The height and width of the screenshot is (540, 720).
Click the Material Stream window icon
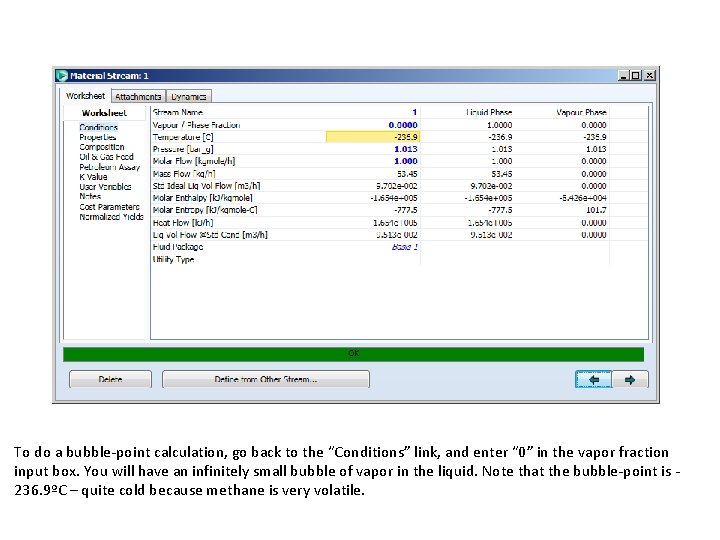tap(62, 75)
